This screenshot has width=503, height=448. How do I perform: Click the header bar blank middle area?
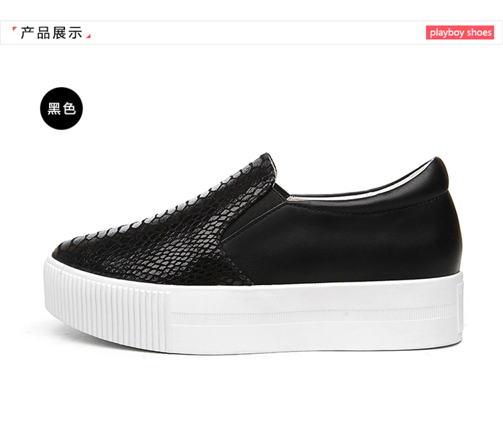pos(254,32)
